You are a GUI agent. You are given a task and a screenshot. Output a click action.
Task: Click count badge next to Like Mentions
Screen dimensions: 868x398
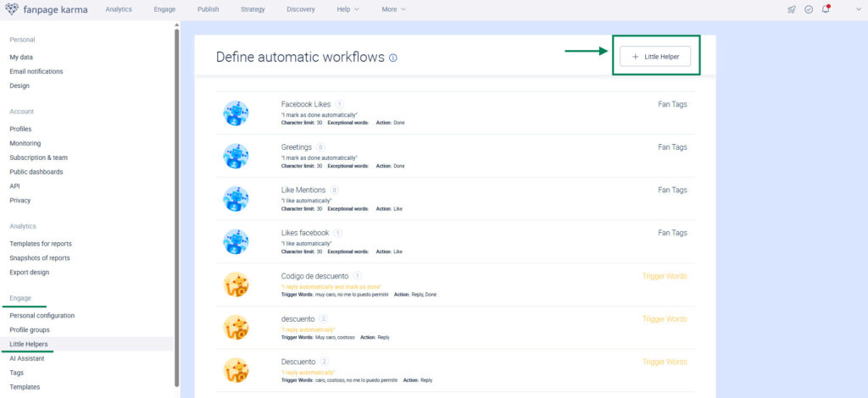pyautogui.click(x=334, y=191)
